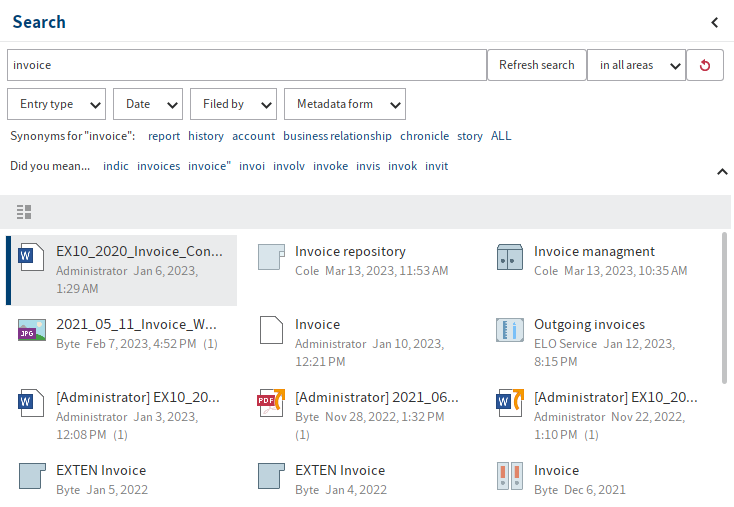Click the suggestion 'involv'

click(x=289, y=166)
